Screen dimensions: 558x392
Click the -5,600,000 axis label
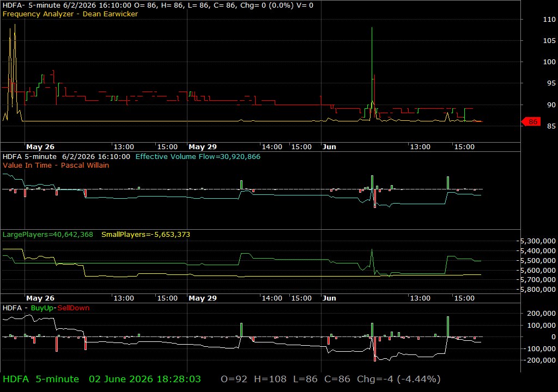click(537, 271)
